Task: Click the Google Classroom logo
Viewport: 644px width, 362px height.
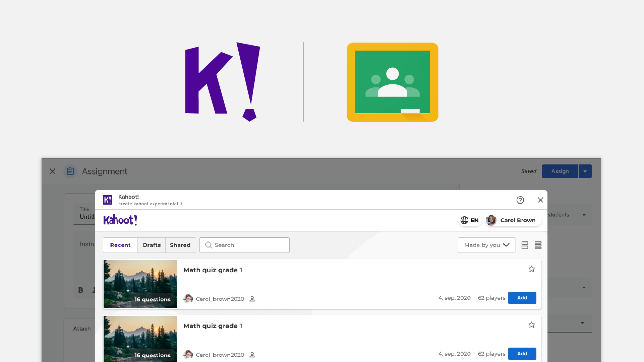Action: click(x=392, y=82)
